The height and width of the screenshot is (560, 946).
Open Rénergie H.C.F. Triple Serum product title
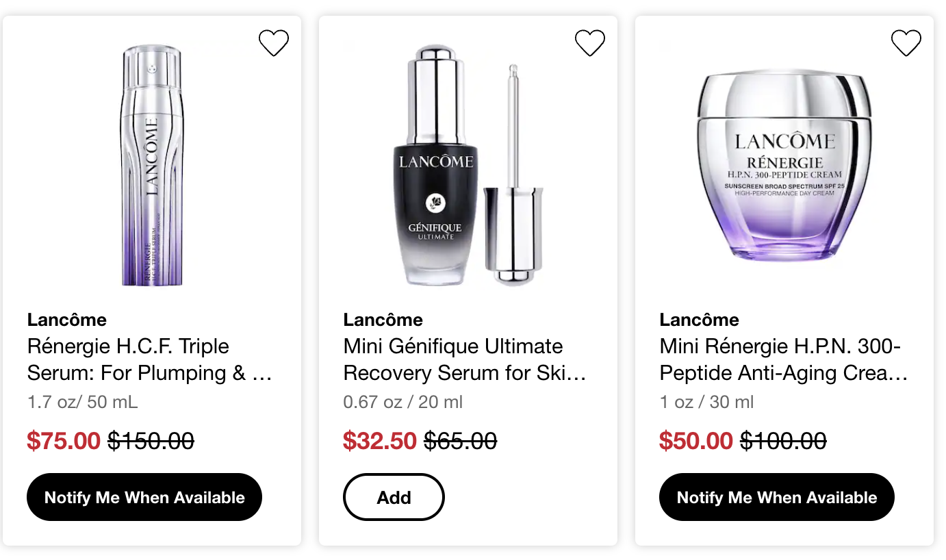pos(149,359)
